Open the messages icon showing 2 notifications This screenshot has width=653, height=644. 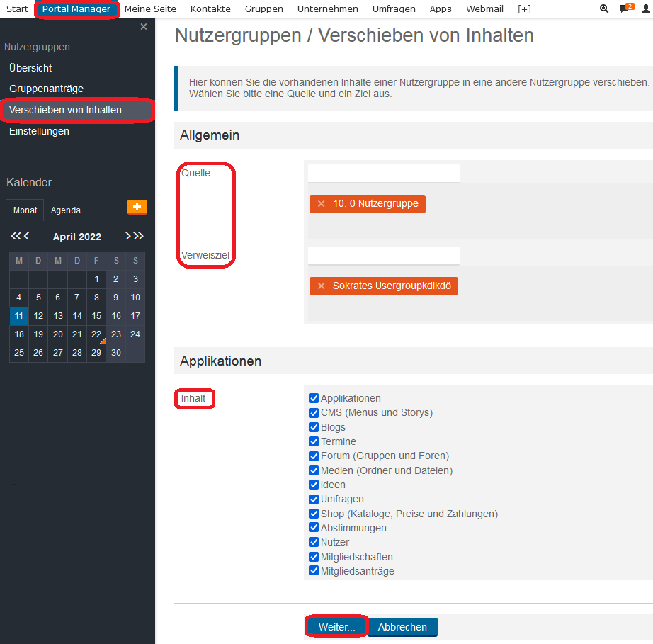click(x=624, y=9)
